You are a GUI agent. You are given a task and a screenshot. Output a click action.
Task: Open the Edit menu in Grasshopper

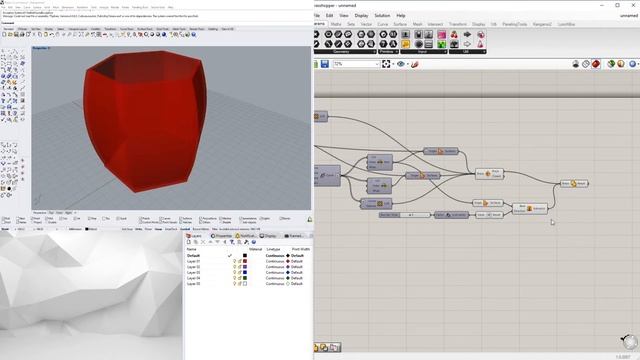(329, 16)
